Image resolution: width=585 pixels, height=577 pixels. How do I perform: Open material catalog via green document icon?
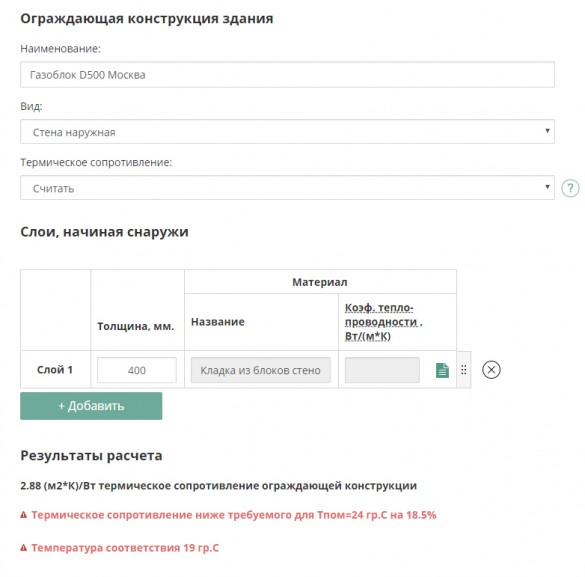click(x=442, y=370)
